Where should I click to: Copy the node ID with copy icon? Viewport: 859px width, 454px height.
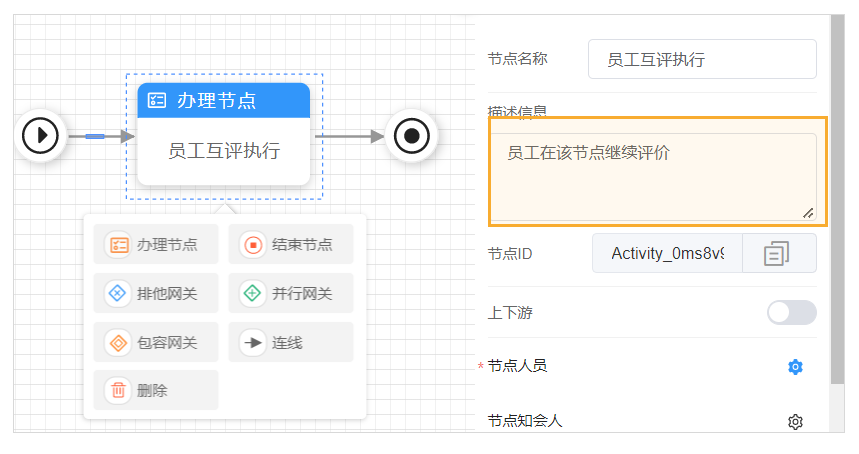(x=777, y=254)
